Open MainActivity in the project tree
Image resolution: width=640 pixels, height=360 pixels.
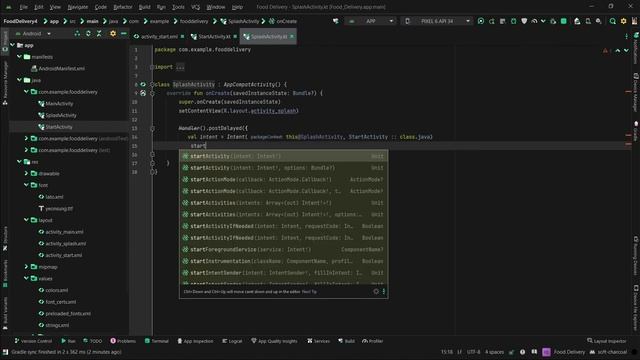pyautogui.click(x=59, y=104)
